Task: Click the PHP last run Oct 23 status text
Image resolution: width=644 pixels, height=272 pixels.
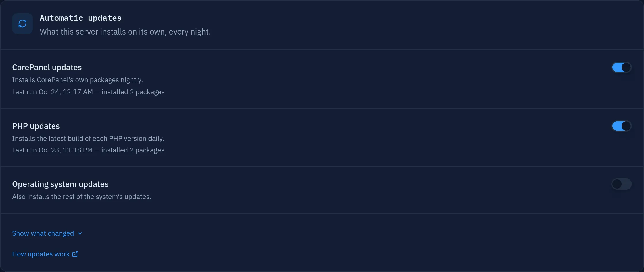Action: click(x=88, y=150)
